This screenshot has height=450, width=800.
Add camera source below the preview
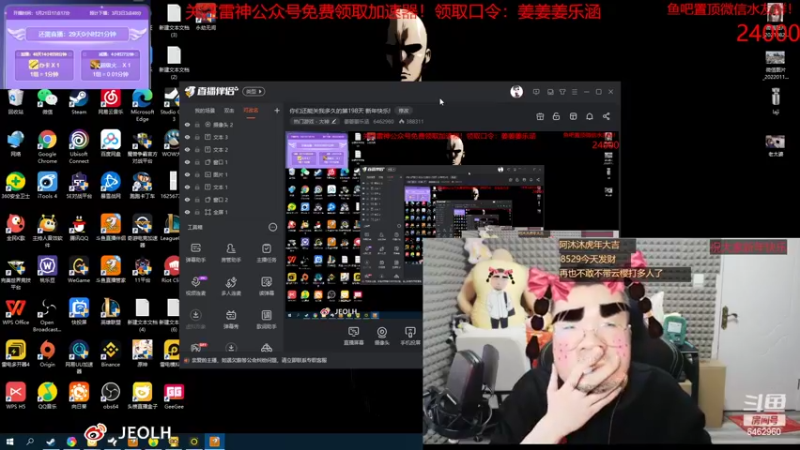click(382, 336)
